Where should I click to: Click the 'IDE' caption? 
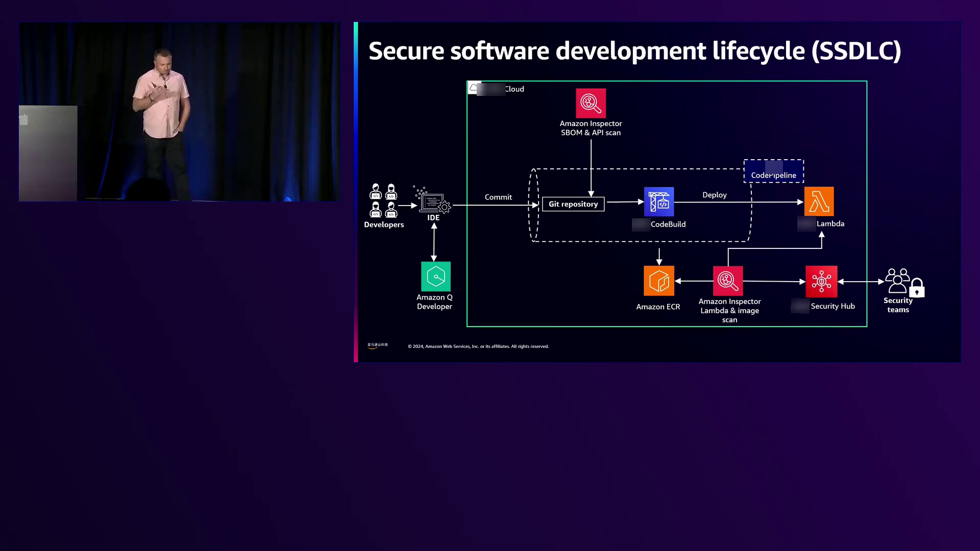coord(433,218)
